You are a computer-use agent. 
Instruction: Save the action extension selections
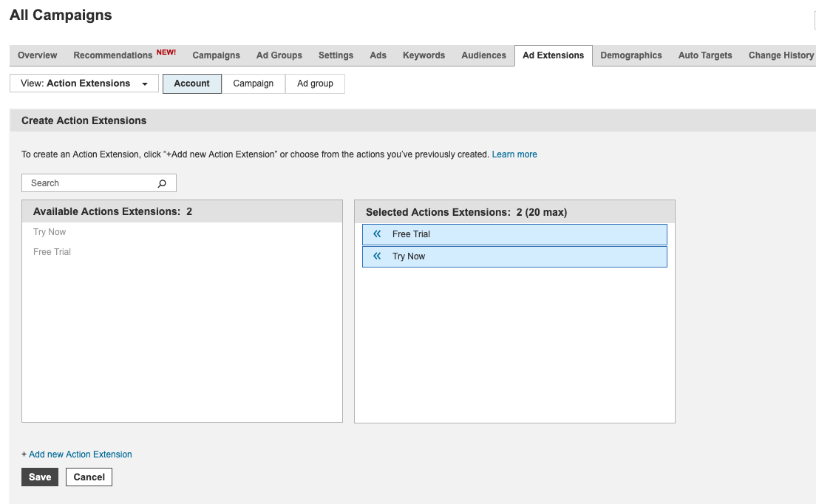(x=39, y=477)
